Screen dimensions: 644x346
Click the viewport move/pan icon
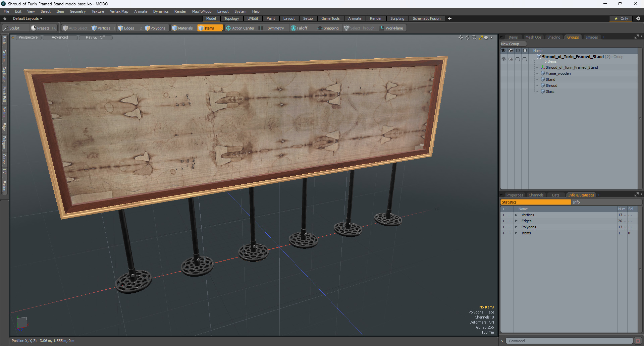461,38
